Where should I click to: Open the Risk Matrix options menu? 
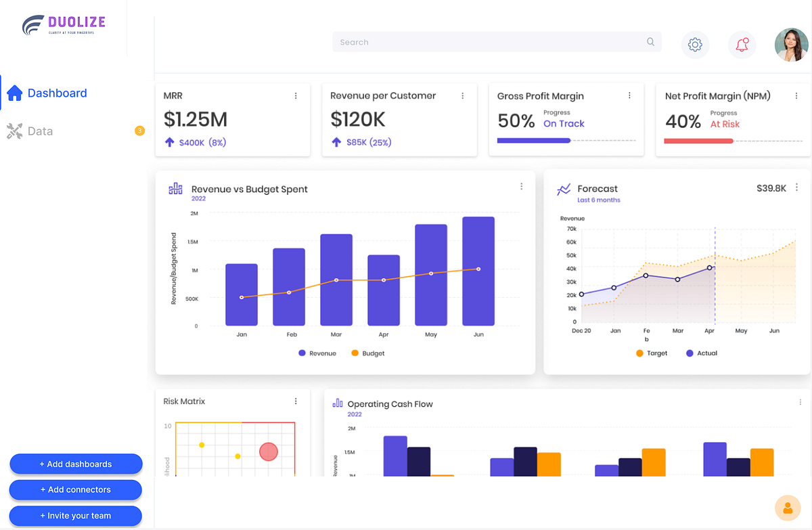(x=296, y=401)
